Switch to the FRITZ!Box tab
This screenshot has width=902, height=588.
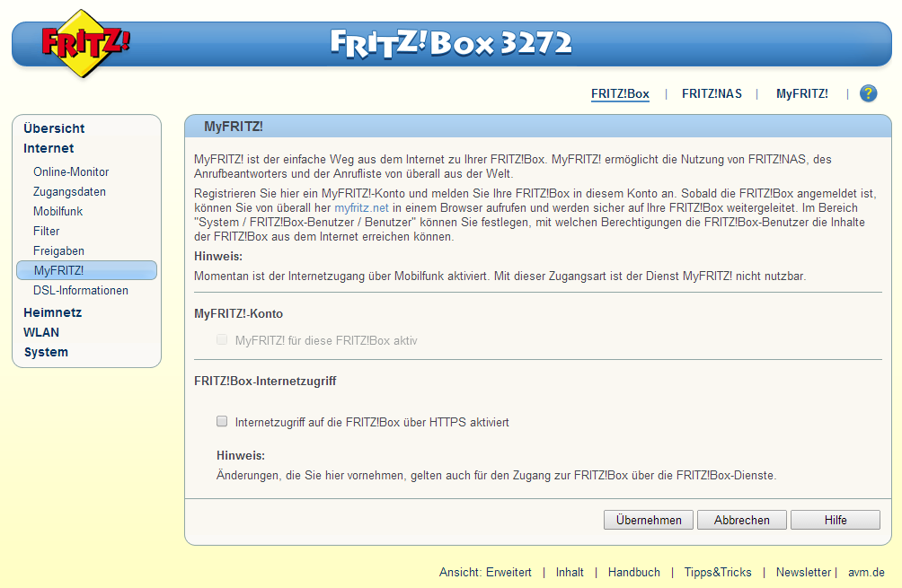620,92
